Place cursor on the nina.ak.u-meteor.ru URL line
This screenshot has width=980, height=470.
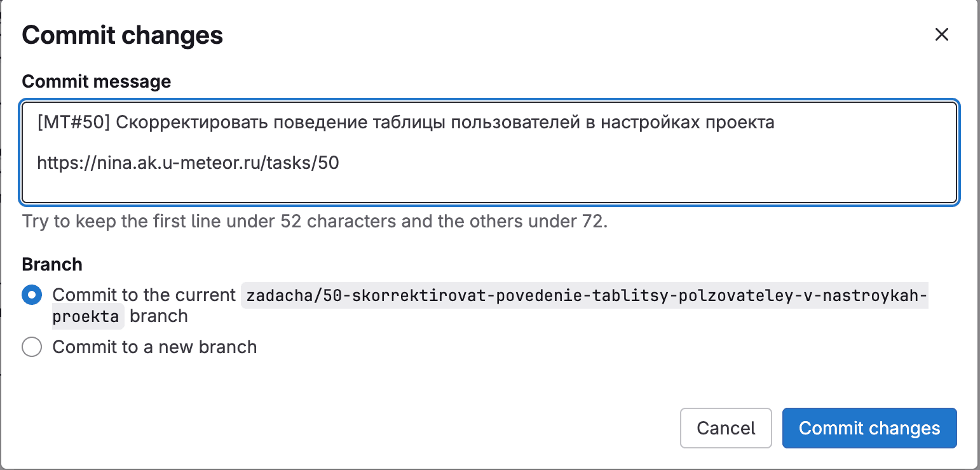[188, 163]
